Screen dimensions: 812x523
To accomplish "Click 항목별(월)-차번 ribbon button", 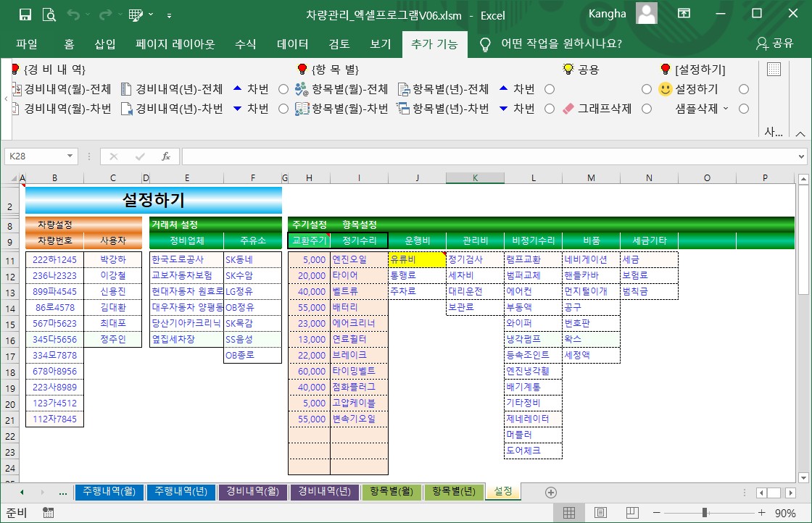I will click(x=341, y=109).
